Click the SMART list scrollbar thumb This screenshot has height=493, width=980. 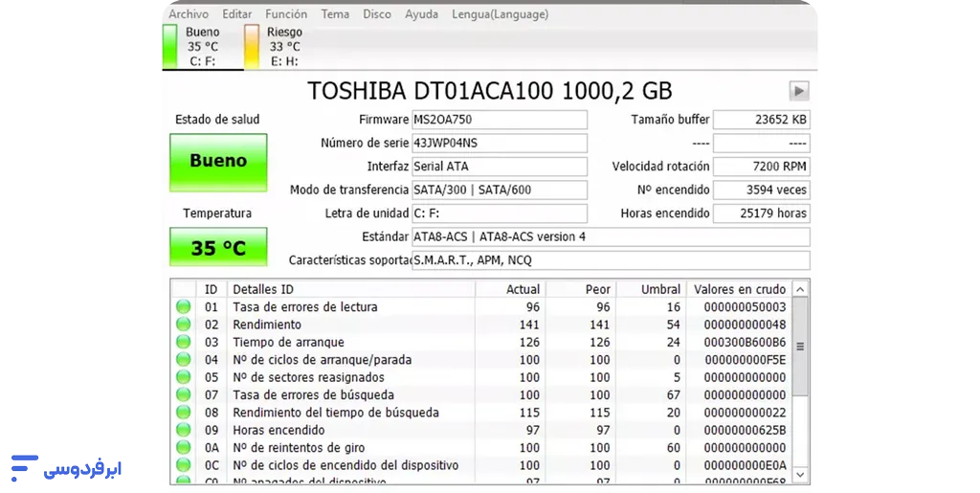[800, 347]
